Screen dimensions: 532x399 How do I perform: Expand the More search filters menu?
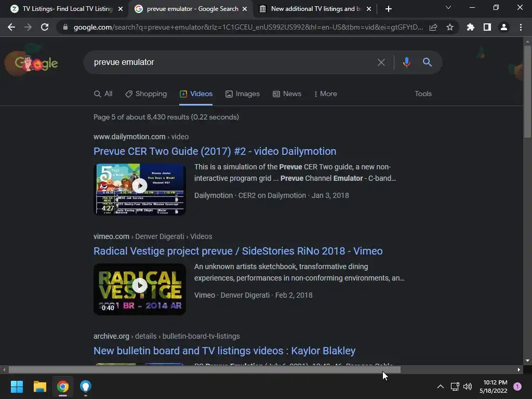pyautogui.click(x=325, y=94)
